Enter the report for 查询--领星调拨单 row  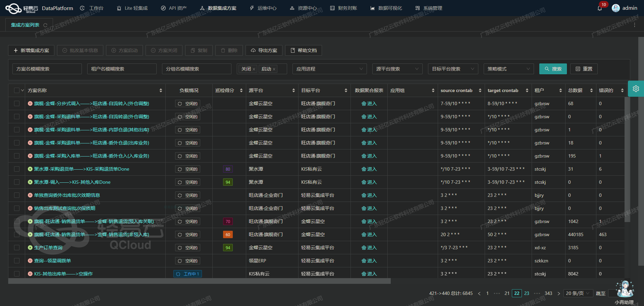click(369, 261)
